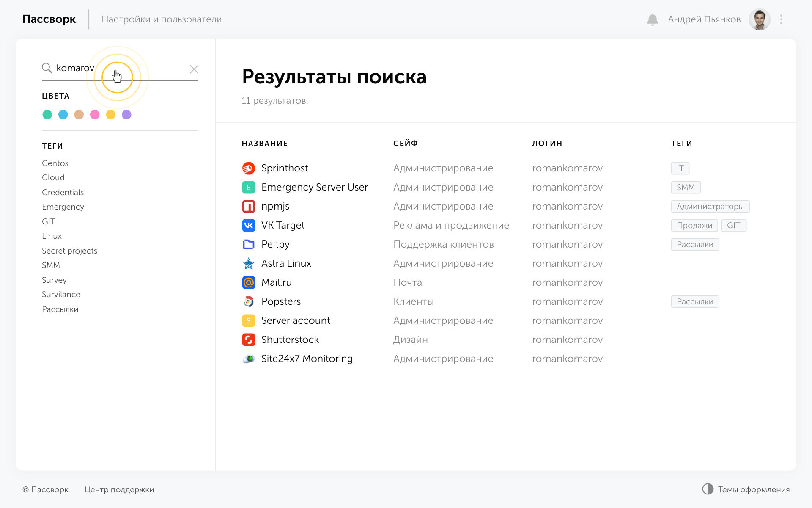Open Центр поддержки link
812x508 pixels.
point(119,489)
